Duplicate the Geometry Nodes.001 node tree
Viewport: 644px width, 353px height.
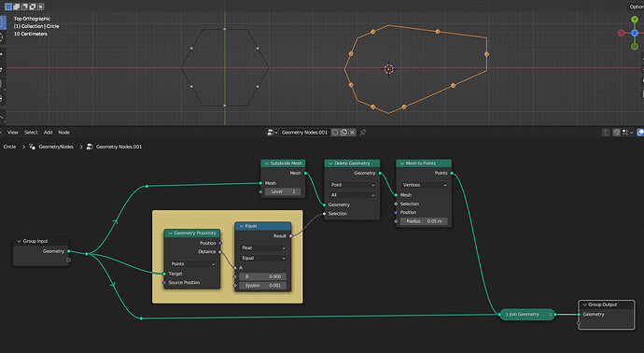343,133
